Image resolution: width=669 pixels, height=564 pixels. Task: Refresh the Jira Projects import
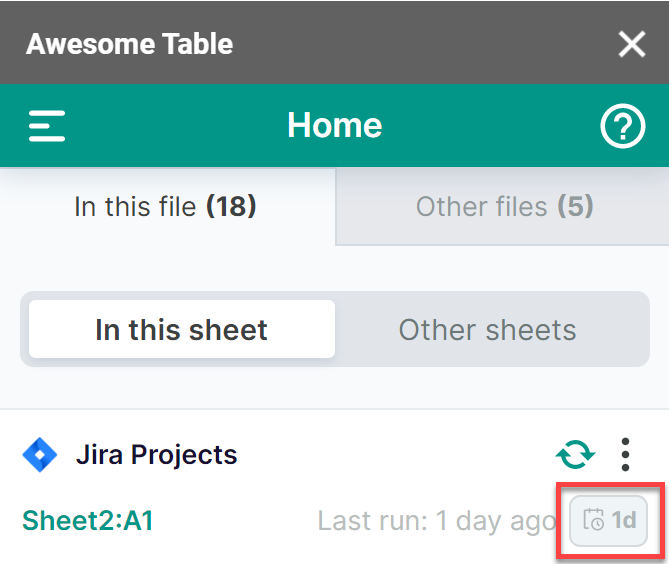click(575, 455)
